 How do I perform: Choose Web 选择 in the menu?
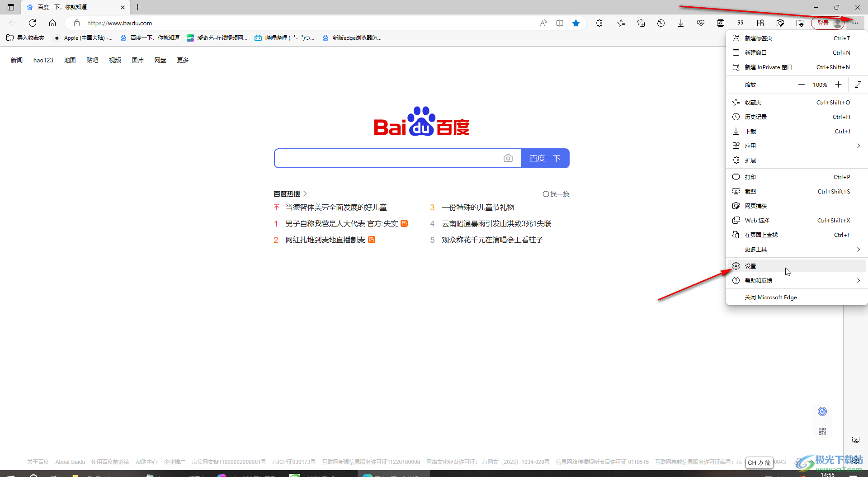[x=797, y=220]
